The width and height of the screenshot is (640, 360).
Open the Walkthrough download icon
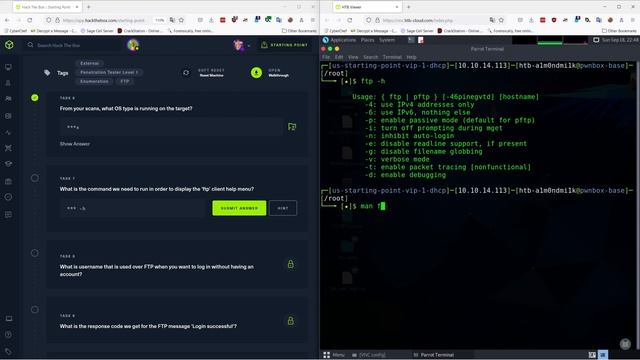pyautogui.click(x=256, y=73)
